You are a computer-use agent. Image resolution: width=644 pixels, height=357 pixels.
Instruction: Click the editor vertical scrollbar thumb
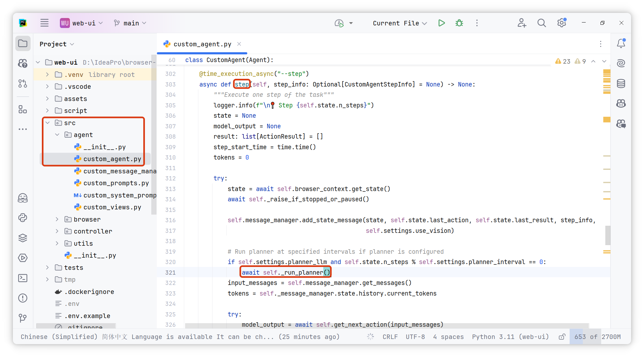[x=608, y=235]
